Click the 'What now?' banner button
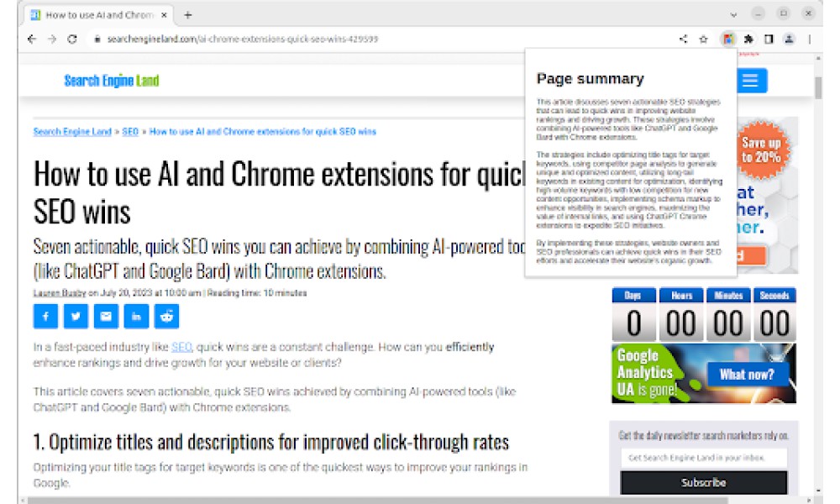 tap(747, 375)
